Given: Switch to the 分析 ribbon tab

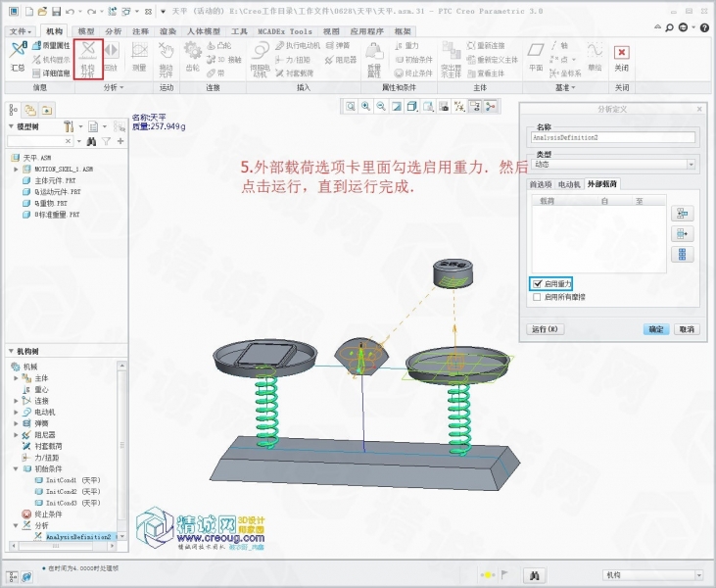Looking at the screenshot, I should tap(114, 31).
